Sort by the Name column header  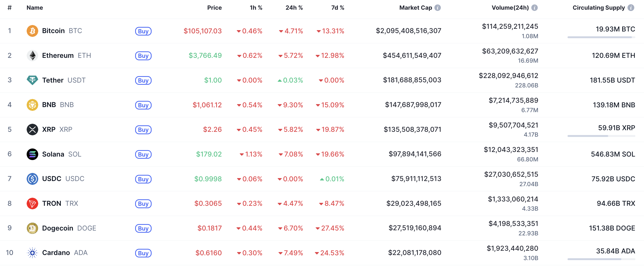tap(35, 8)
